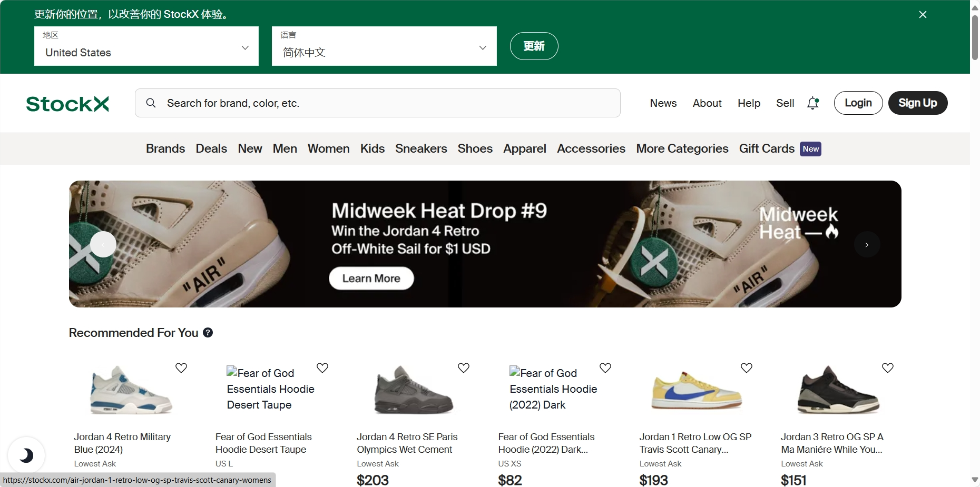Open Jordan 1 Retro Low OG SP title

tap(695, 443)
